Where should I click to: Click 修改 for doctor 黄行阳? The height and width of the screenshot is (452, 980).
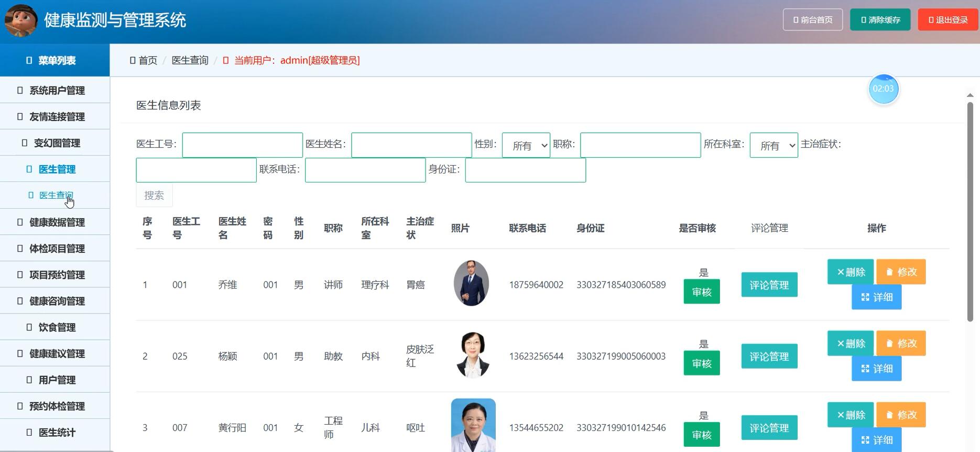click(x=901, y=415)
